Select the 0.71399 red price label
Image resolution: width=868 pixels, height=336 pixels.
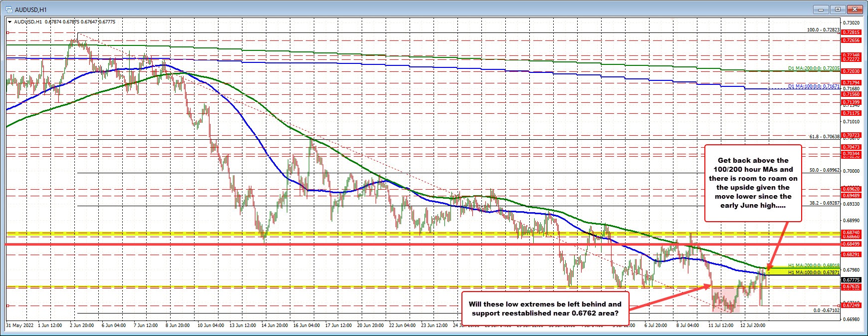[851, 102]
